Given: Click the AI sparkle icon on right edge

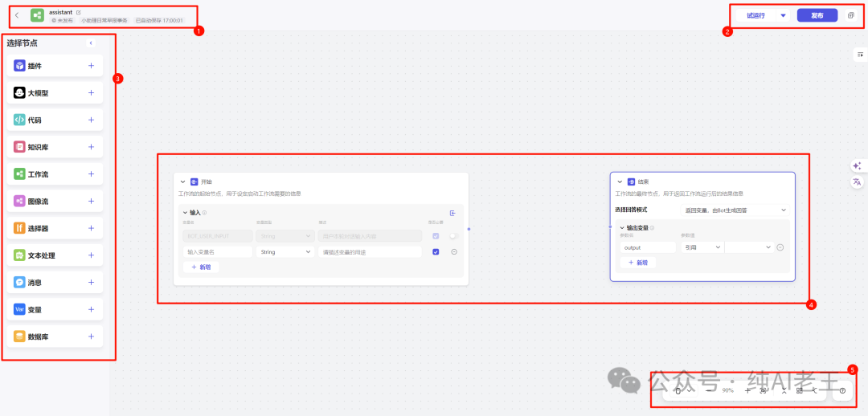Looking at the screenshot, I should 857,166.
